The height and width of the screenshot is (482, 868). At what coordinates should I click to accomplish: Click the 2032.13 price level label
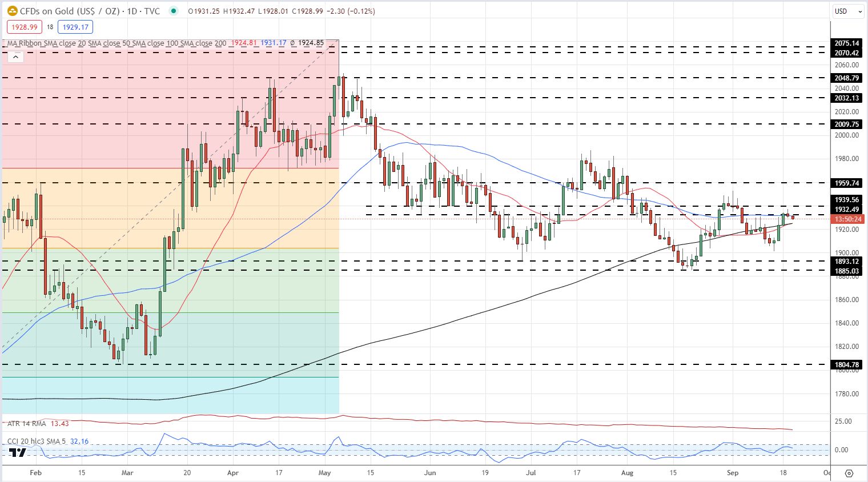click(847, 98)
